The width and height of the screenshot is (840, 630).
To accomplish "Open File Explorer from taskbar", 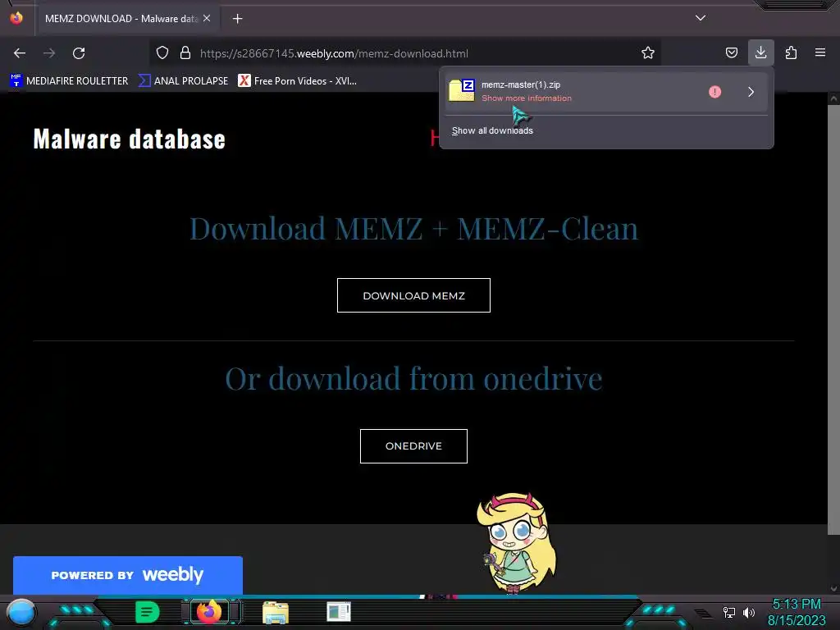I will (276, 612).
